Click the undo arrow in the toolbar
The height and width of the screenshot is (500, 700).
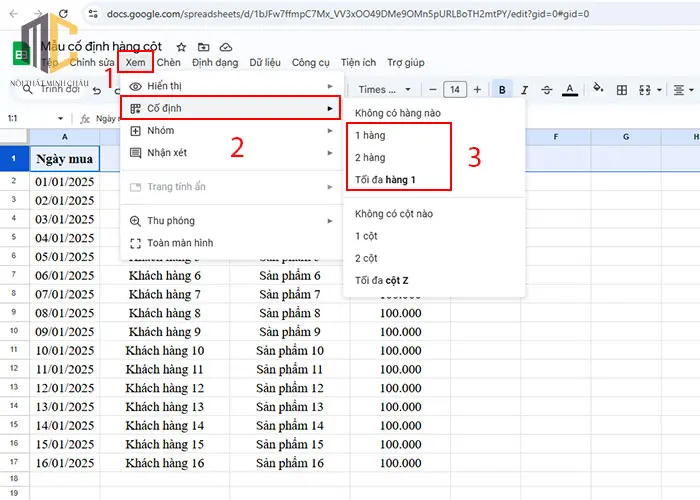click(97, 91)
